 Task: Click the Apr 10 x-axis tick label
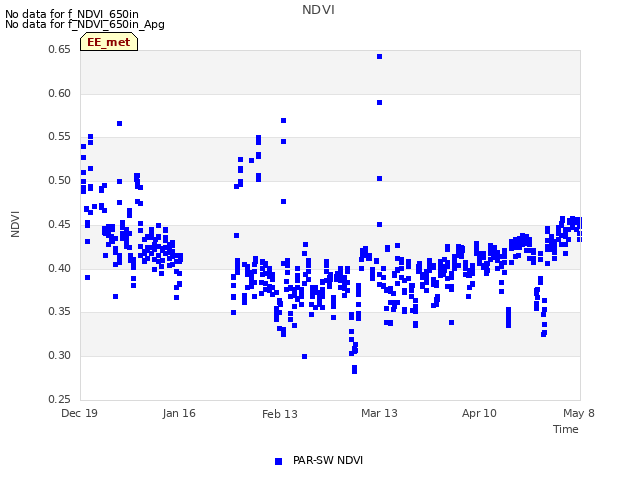tap(479, 413)
